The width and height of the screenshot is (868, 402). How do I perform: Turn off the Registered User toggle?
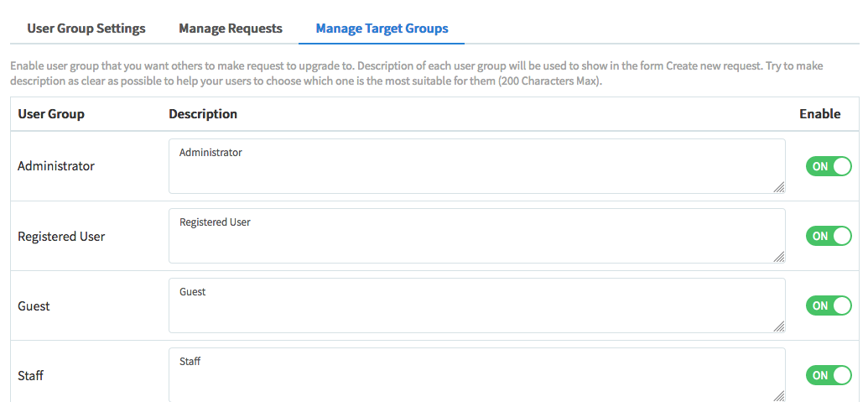tap(828, 236)
